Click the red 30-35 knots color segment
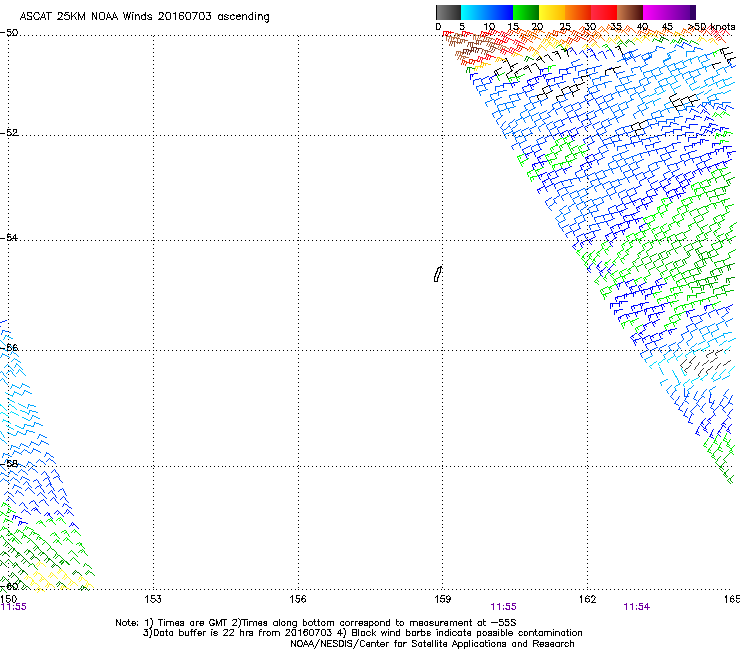The height and width of the screenshot is (650, 740). [604, 12]
